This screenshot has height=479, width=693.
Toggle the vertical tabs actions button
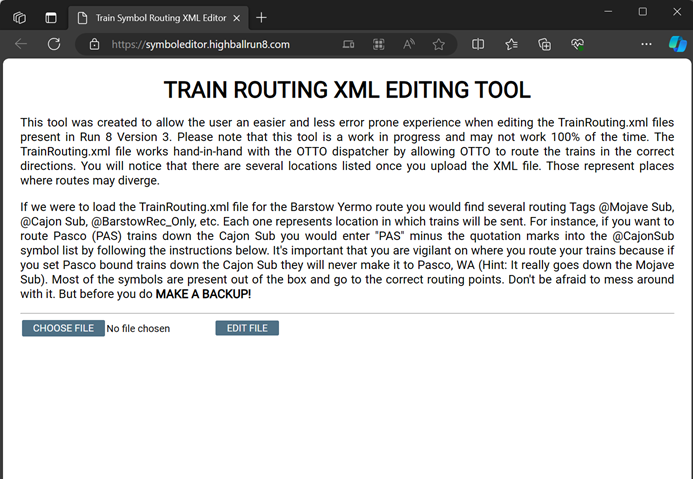pyautogui.click(x=50, y=17)
